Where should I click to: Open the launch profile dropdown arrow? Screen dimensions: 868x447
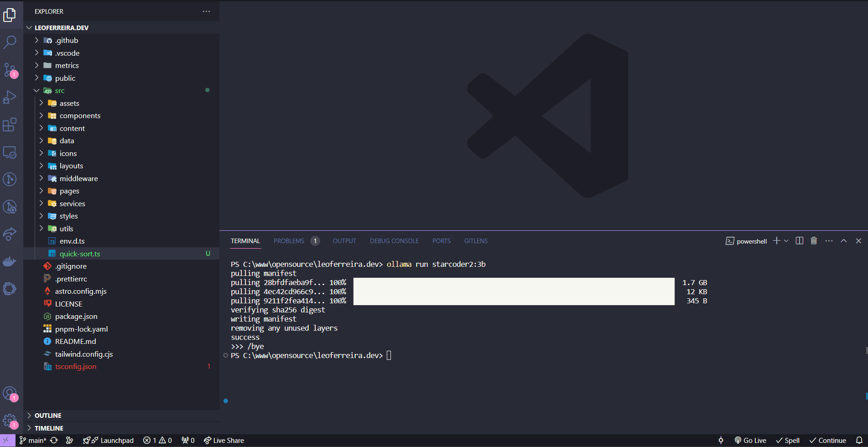click(786, 241)
